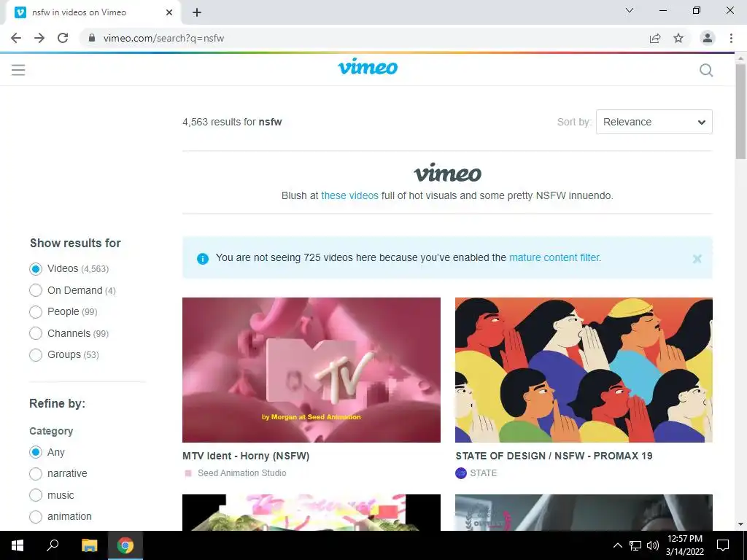The height and width of the screenshot is (560, 747).
Task: Open volume icon in system tray
Action: click(653, 545)
